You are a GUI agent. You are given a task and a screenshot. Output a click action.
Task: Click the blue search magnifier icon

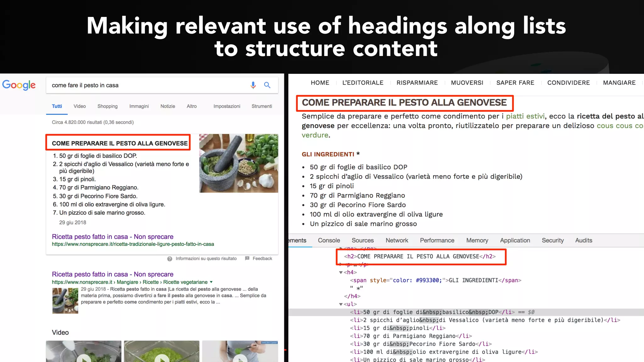267,85
